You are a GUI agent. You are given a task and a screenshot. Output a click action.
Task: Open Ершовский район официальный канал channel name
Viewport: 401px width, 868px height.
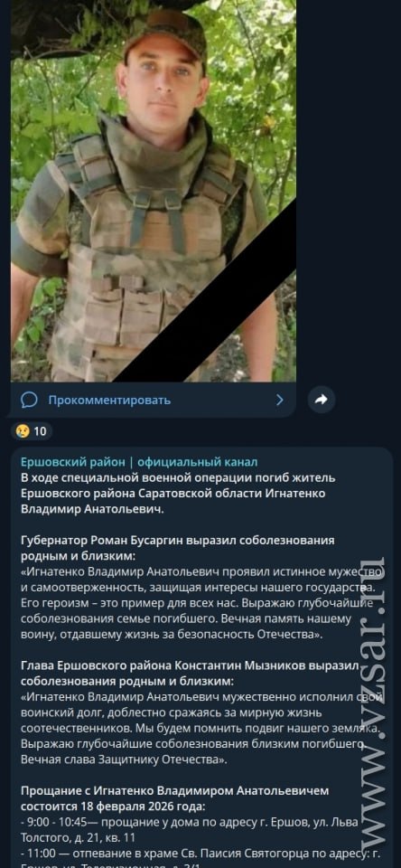pos(139,462)
